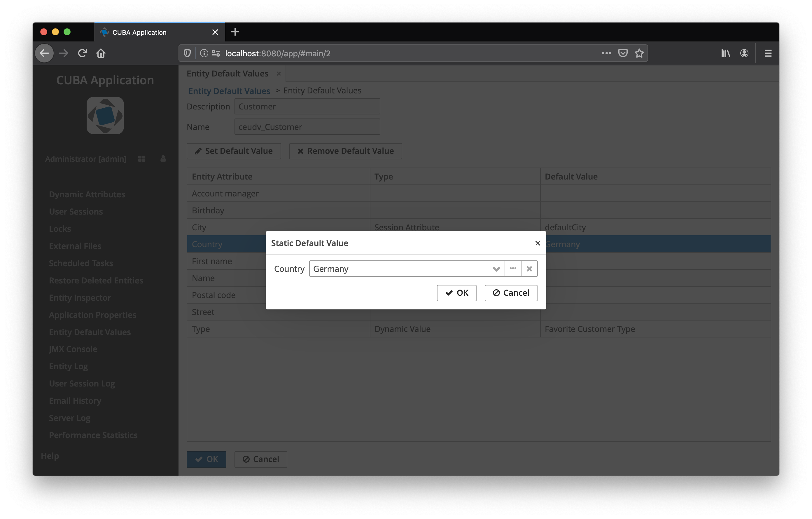Close the Static Default Value dialog

point(538,243)
